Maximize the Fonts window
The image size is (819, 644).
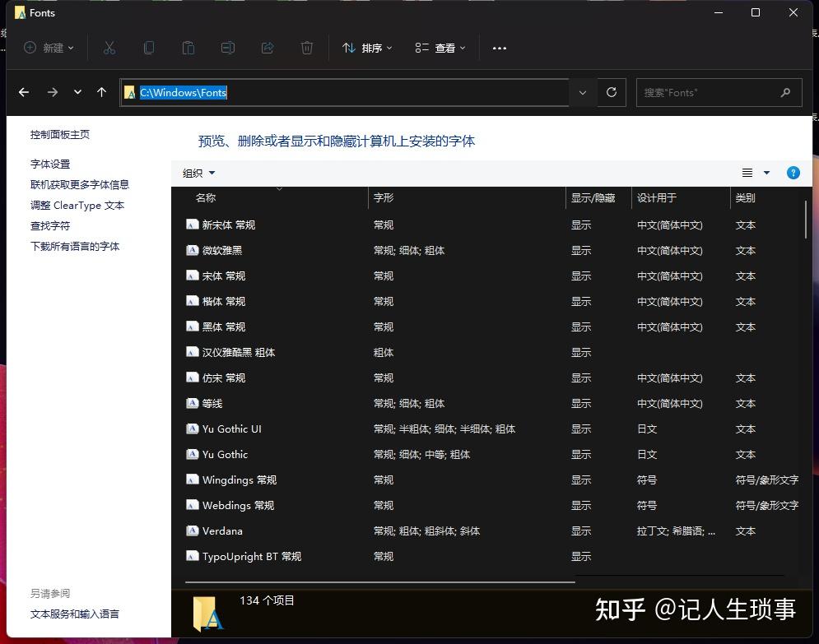point(756,12)
